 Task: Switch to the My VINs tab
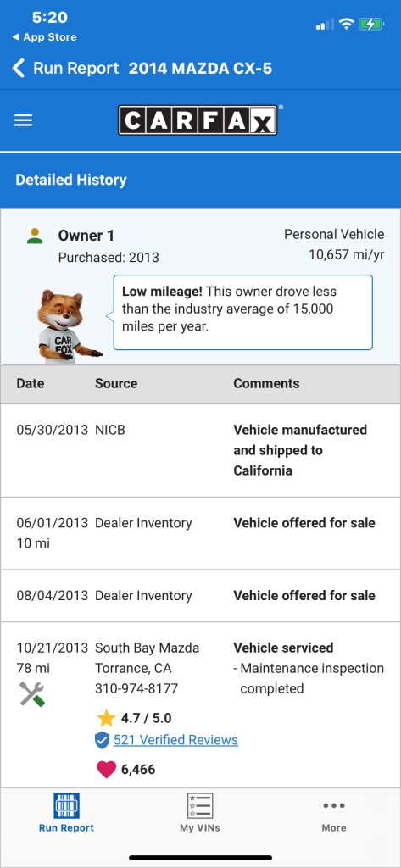coord(200,813)
